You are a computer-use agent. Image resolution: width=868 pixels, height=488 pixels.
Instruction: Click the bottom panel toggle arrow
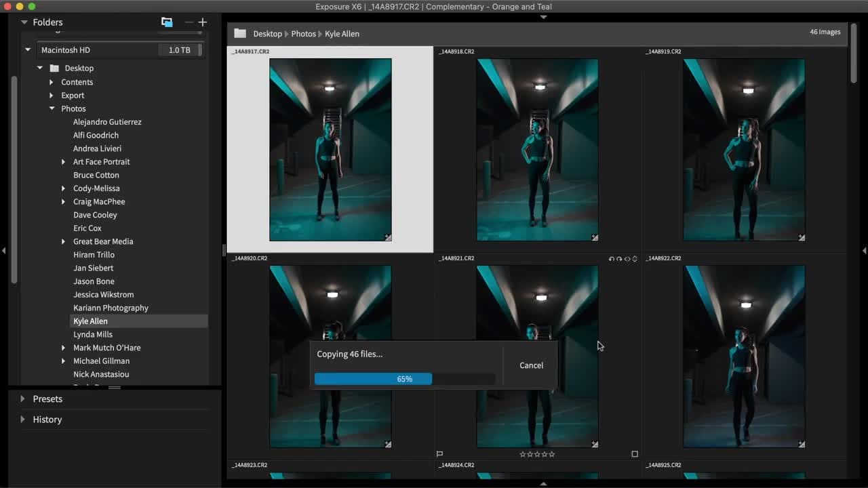(x=543, y=484)
